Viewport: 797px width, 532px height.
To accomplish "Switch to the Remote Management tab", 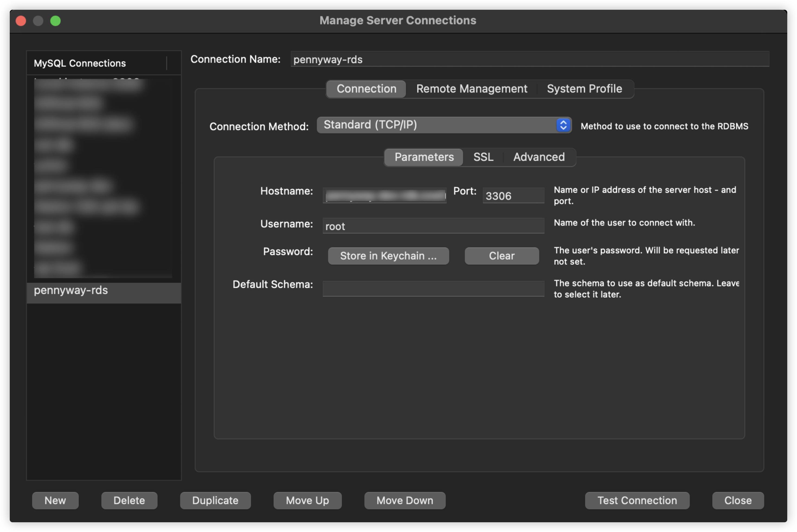I will pyautogui.click(x=471, y=89).
